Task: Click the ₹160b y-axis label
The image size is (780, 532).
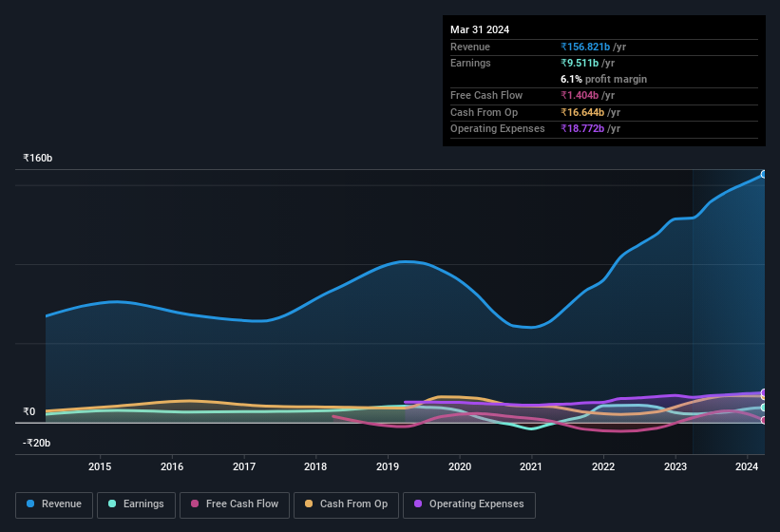Action: click(37, 158)
